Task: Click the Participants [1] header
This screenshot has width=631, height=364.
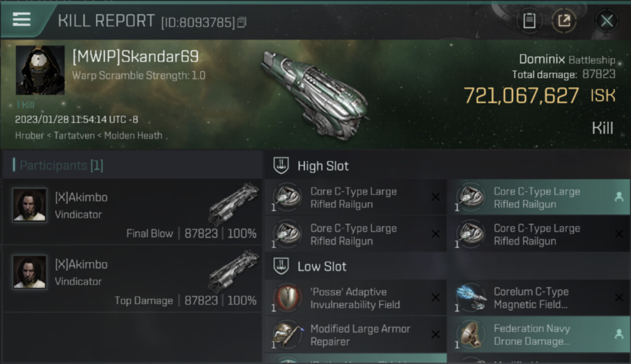Action: click(61, 165)
